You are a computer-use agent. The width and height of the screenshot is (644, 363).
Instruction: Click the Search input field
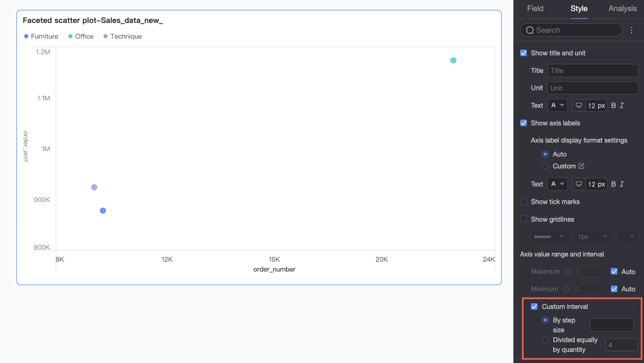tap(571, 30)
